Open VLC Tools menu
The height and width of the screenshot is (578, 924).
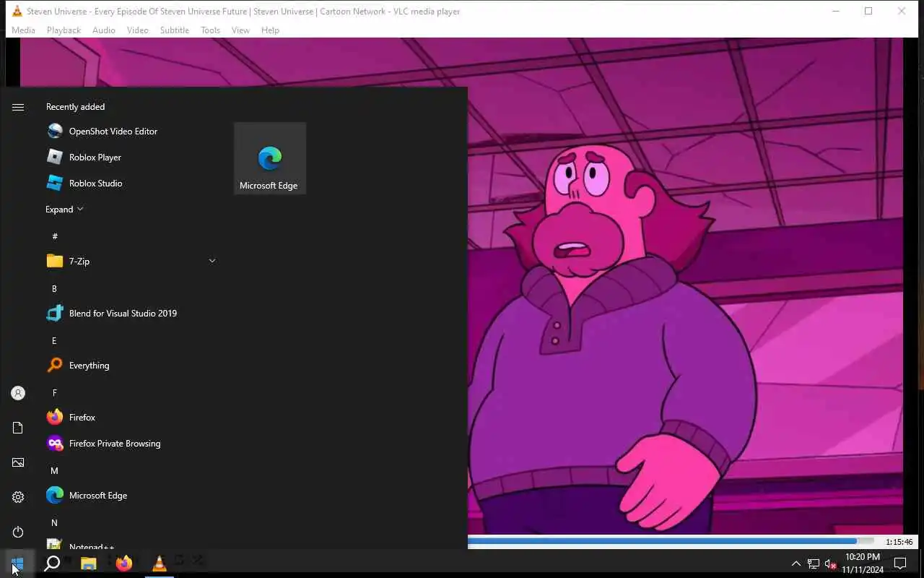210,30
